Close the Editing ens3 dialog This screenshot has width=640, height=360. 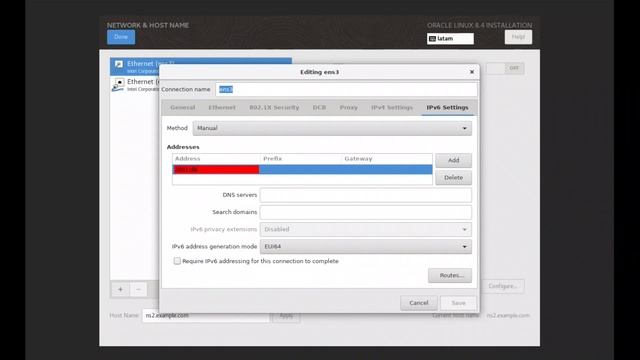tap(472, 72)
